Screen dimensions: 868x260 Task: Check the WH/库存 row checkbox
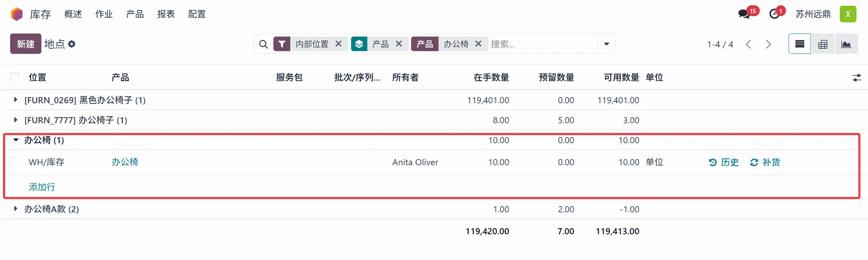14,162
